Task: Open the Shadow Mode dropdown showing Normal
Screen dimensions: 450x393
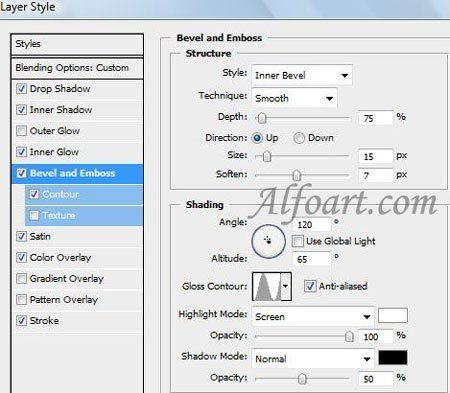Action: coord(313,359)
